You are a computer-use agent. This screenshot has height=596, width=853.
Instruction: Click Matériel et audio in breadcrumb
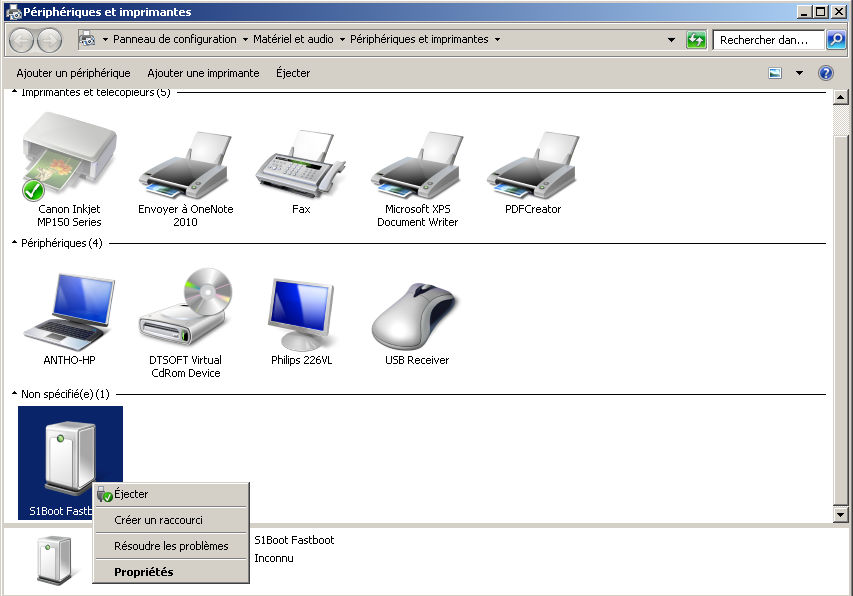[293, 39]
